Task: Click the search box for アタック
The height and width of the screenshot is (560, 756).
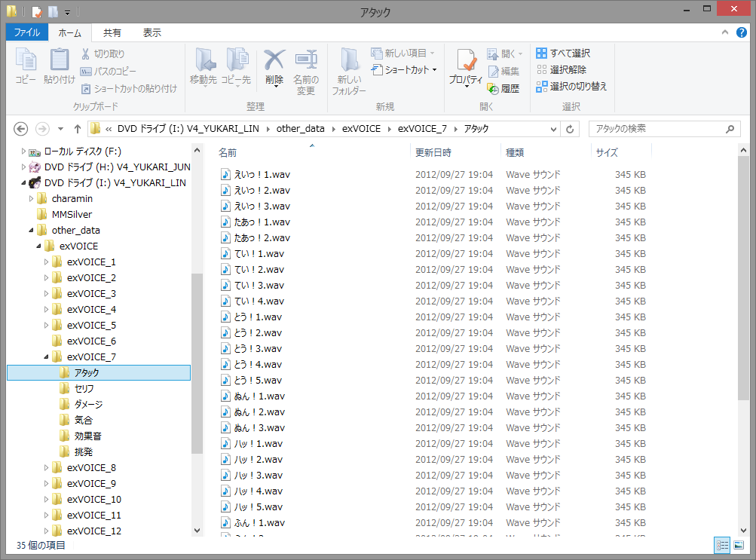Action: click(656, 129)
